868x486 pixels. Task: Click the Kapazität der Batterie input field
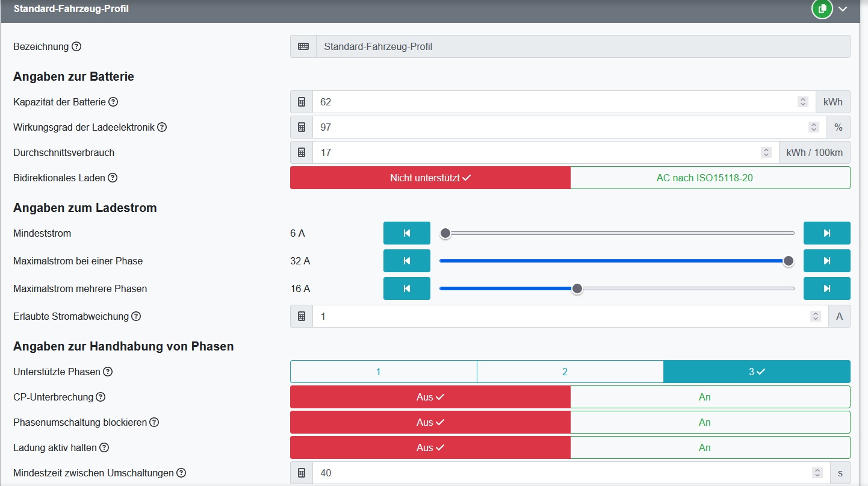pos(564,102)
